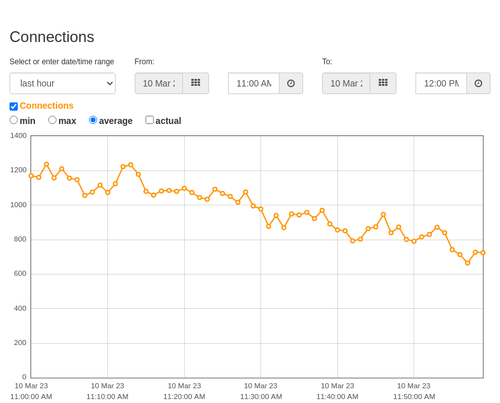Image resolution: width=500 pixels, height=403 pixels.
Task: Click the first data point at 11:00:00 AM
Action: (31, 176)
